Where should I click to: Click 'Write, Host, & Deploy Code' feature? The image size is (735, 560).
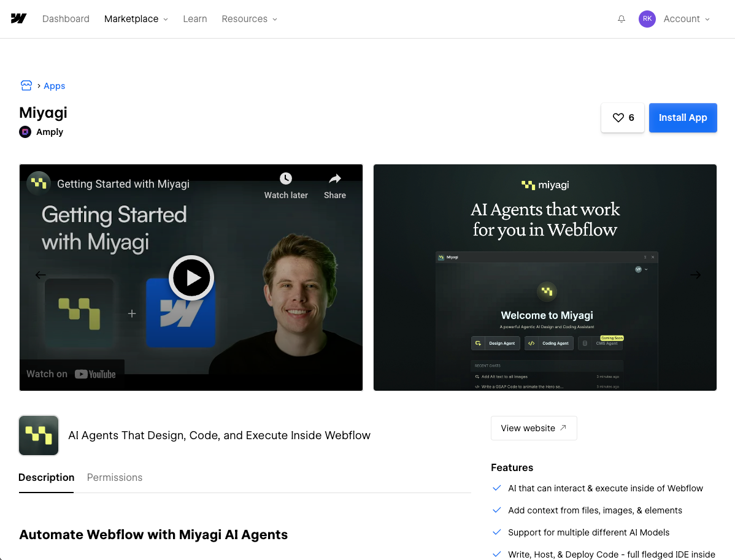(x=612, y=554)
